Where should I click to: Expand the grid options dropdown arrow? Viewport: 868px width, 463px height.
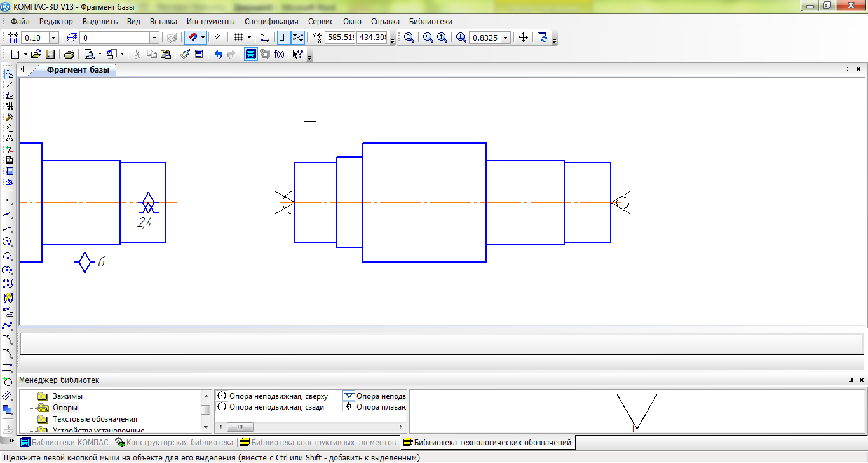coord(249,38)
